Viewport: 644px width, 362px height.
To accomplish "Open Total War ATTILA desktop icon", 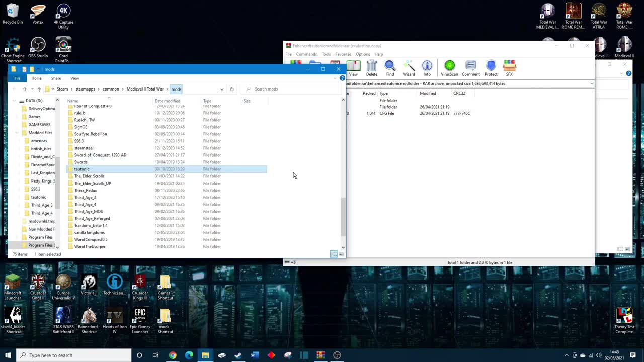I will pos(599,17).
